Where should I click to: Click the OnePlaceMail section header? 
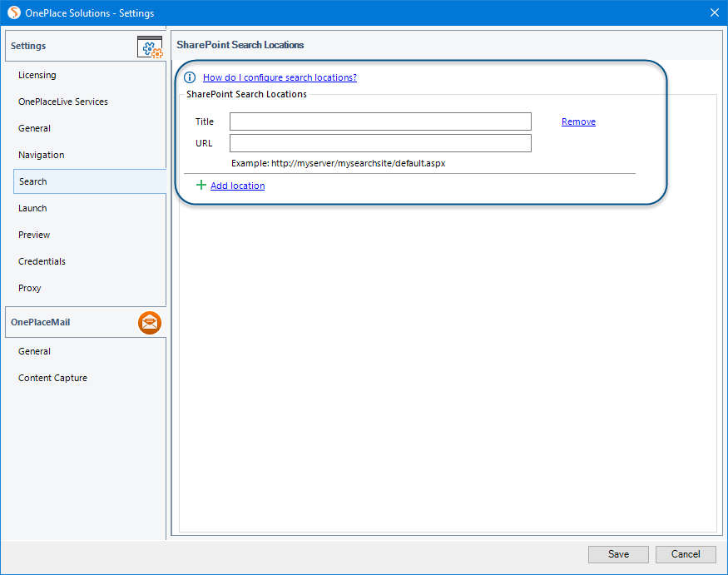click(86, 322)
